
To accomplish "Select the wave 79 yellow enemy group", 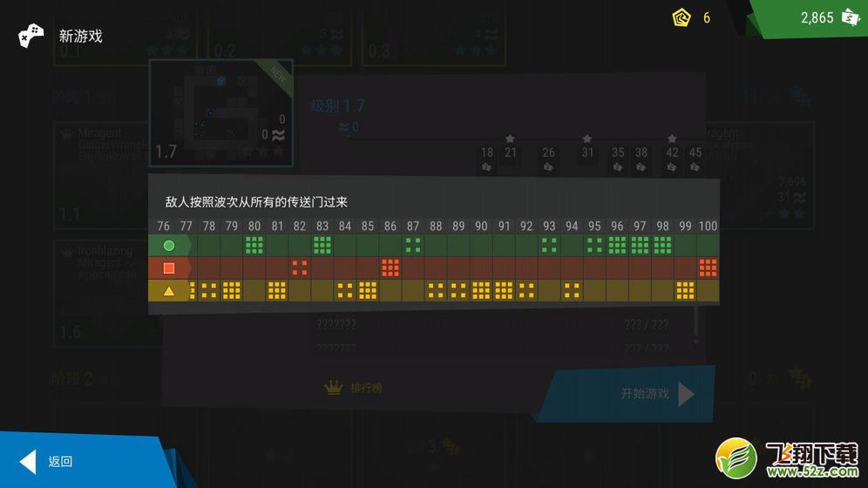I will pos(232,291).
